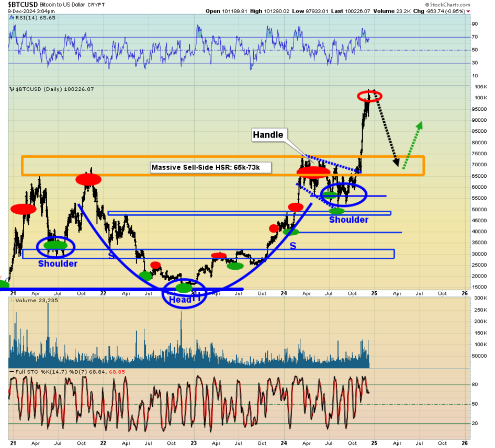Click the orange sell-side resistance zone's right edge
This screenshot has width=495, height=448.
point(423,166)
